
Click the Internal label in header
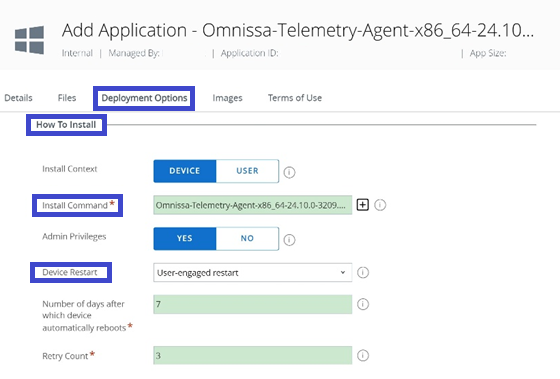click(77, 53)
